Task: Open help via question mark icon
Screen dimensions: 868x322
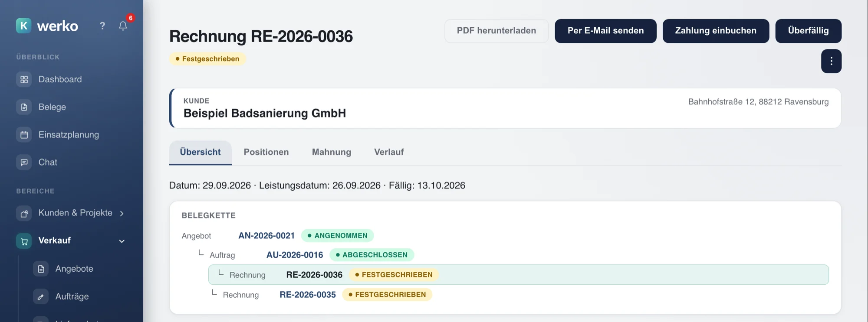Action: click(x=102, y=26)
